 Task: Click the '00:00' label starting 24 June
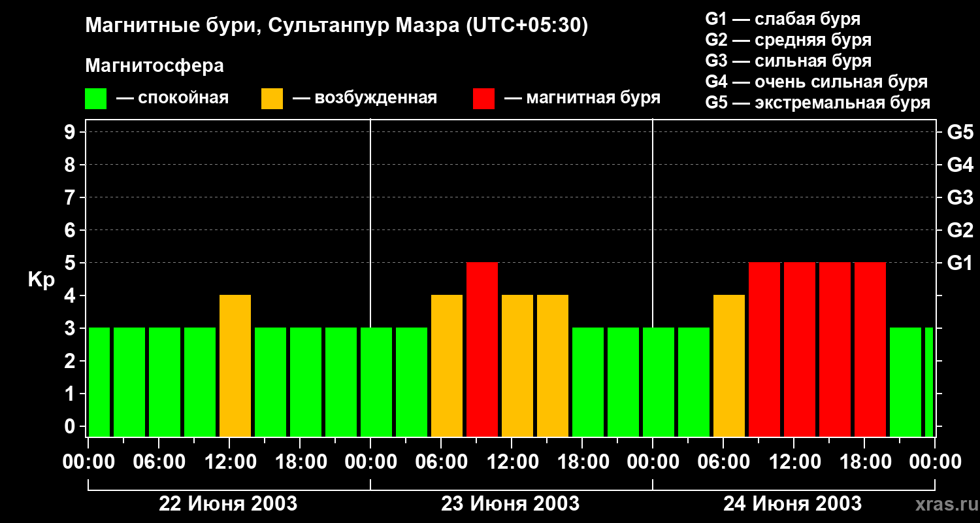point(653,462)
